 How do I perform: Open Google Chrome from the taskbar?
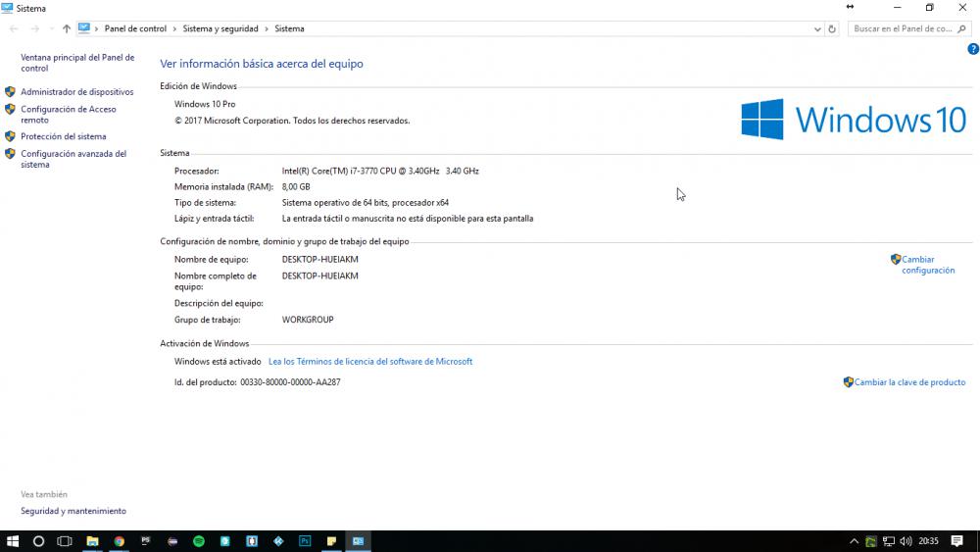coord(119,541)
